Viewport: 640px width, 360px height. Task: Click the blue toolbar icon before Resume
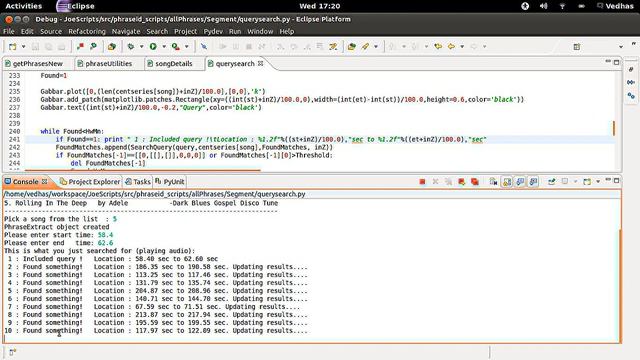204,47
